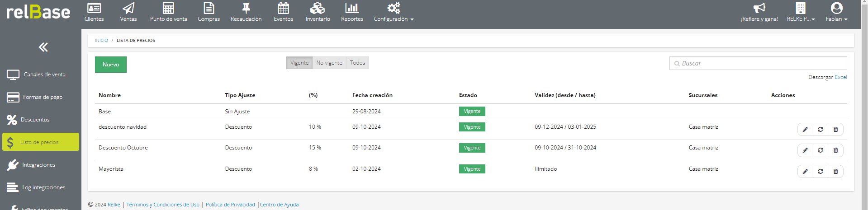
Task: Refresh Descuento Octubre price list
Action: [x=821, y=150]
